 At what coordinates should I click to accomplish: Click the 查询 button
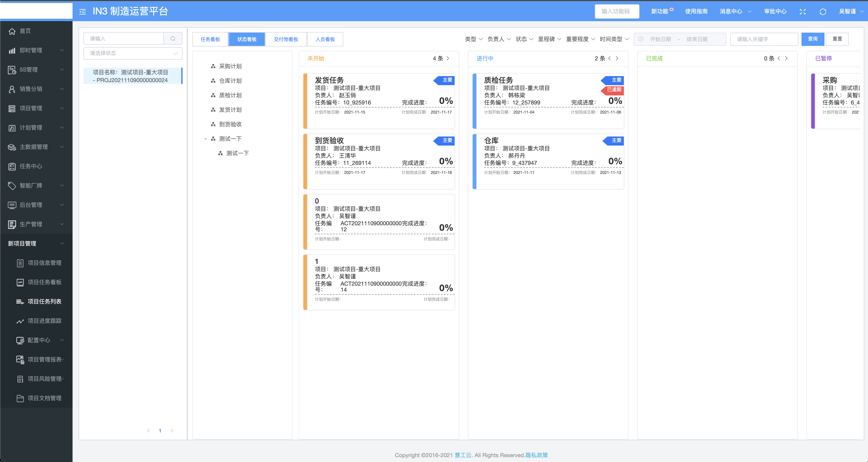coord(812,39)
